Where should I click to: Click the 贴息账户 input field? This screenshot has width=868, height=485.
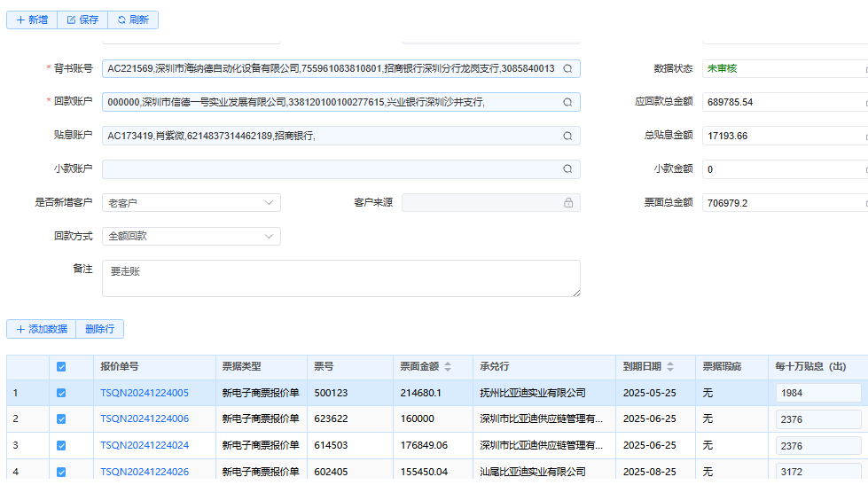tap(341, 137)
